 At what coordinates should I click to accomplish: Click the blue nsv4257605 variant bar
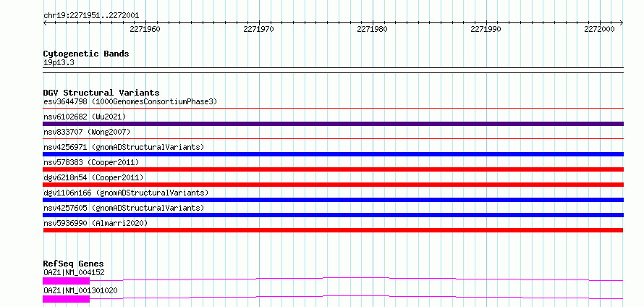334,215
